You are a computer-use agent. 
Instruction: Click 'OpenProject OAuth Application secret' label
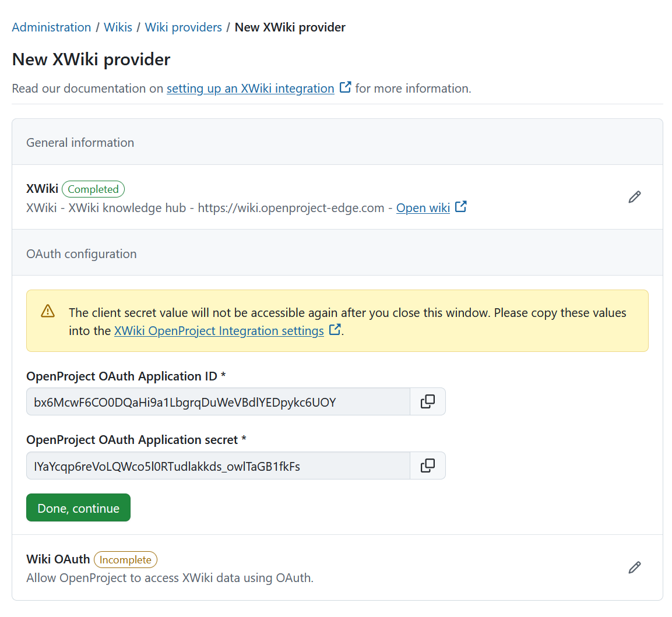coord(136,440)
